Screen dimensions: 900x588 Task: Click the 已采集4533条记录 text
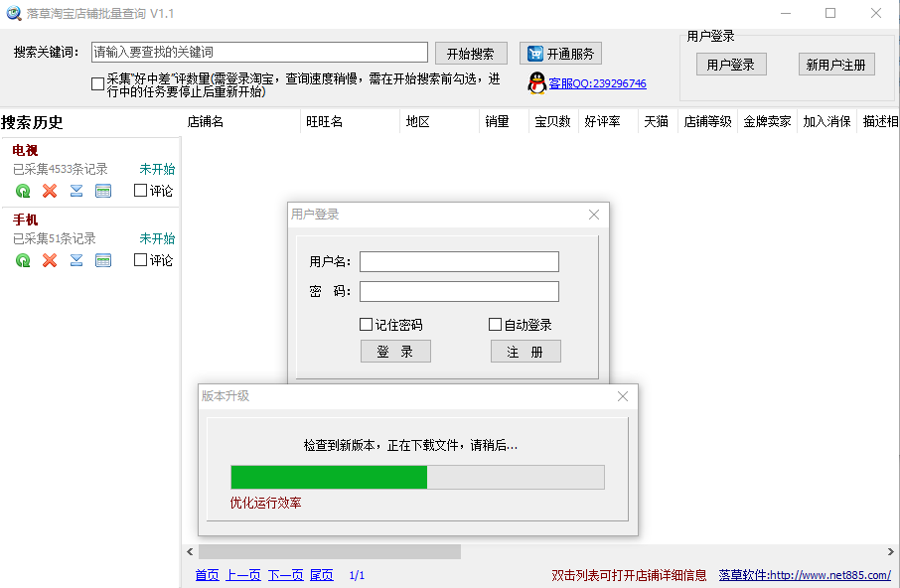point(61,169)
